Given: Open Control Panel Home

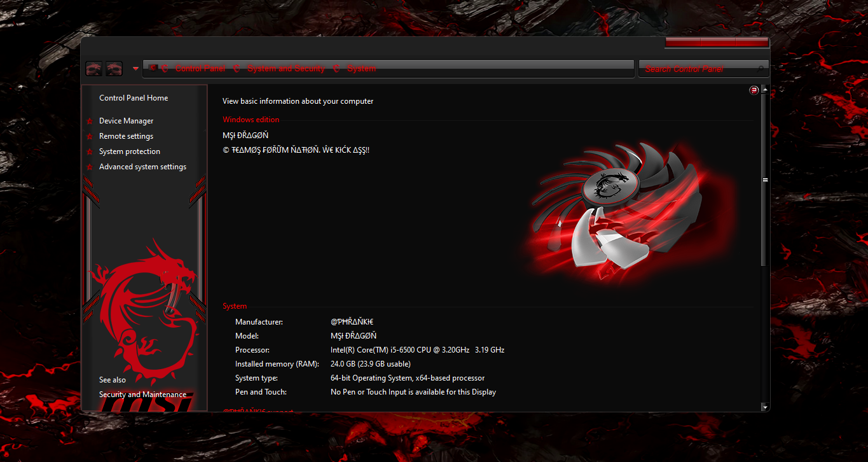Looking at the screenshot, I should (x=134, y=98).
